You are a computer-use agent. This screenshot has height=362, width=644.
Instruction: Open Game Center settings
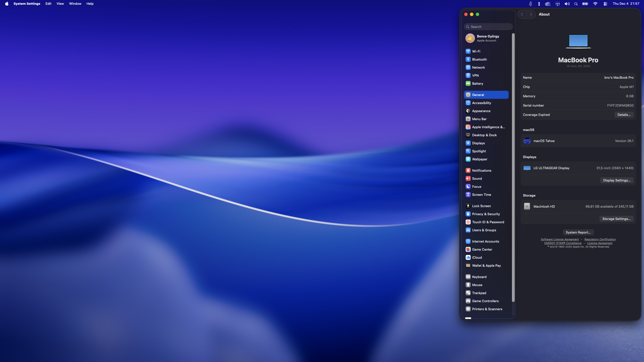click(x=482, y=249)
